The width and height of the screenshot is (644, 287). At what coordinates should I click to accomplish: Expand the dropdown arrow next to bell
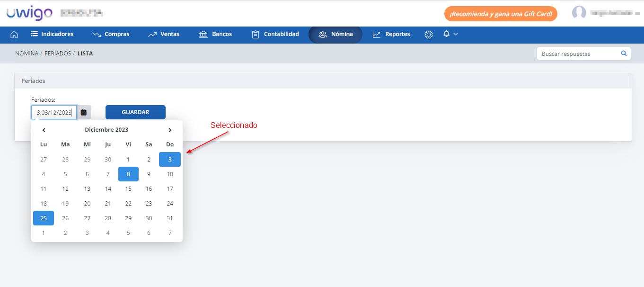[456, 34]
